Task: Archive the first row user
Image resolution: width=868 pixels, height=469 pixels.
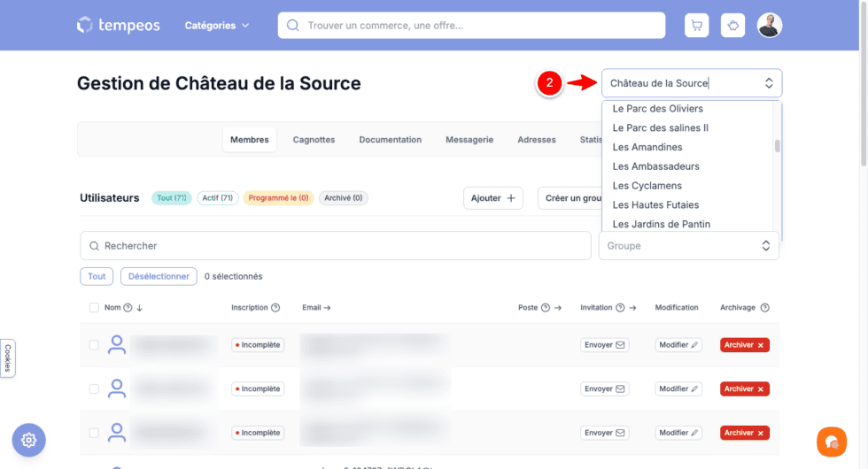Action: pyautogui.click(x=745, y=344)
